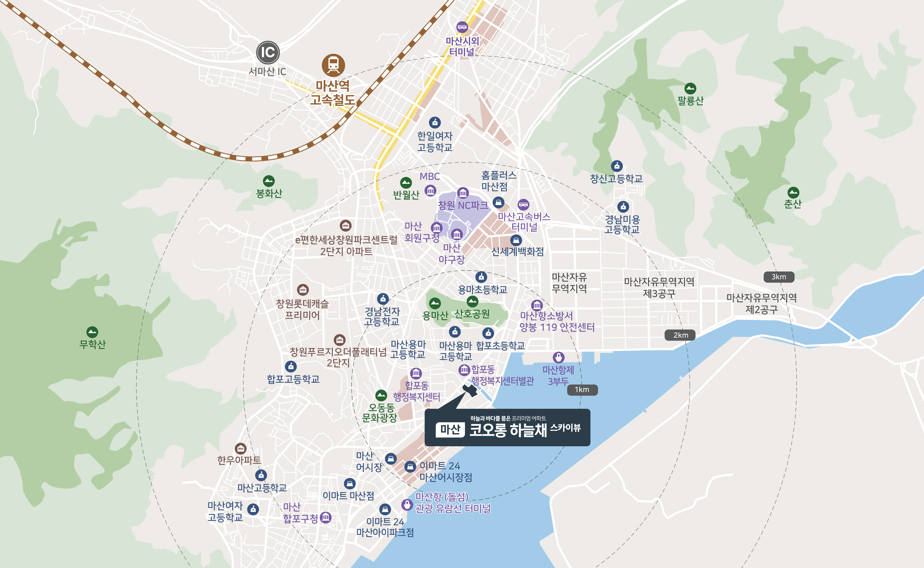
Task: Click the 창원푸르지오더플래티넘 2단지 apartment icon
Action: pyautogui.click(x=339, y=340)
